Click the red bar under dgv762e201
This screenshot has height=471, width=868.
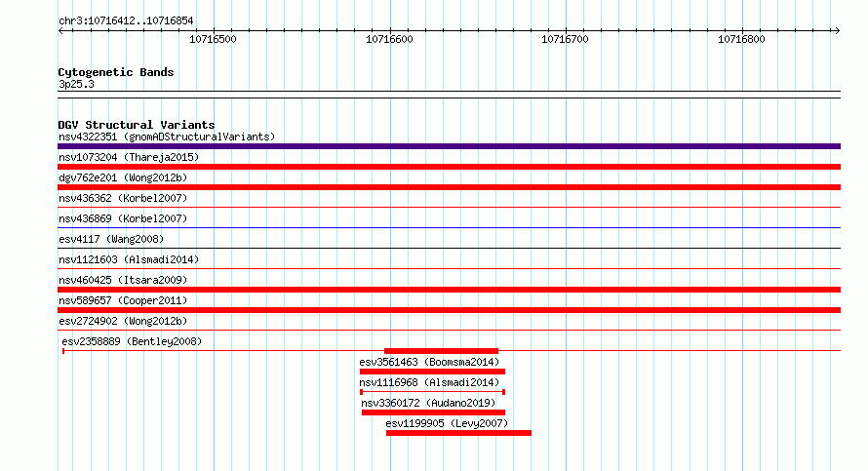449,187
